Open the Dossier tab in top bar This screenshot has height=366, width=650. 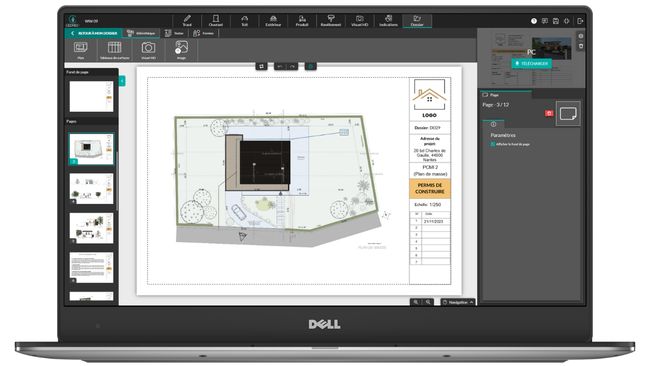click(417, 21)
